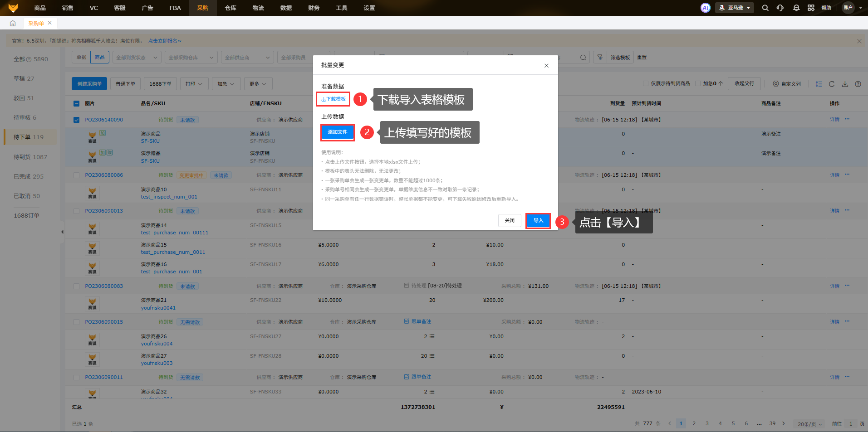Enable 仅展示待到货商品 checkbox
Image resolution: width=868 pixels, height=432 pixels.
[645, 83]
